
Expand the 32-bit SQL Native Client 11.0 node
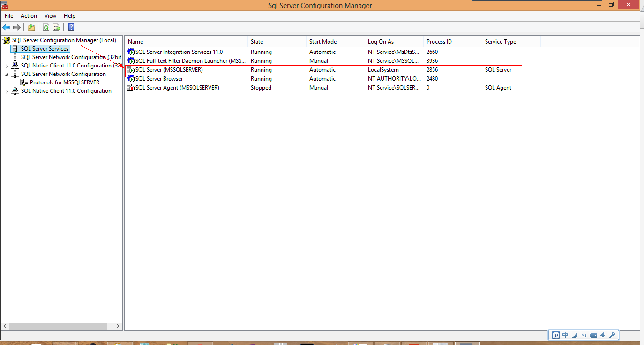click(7, 66)
